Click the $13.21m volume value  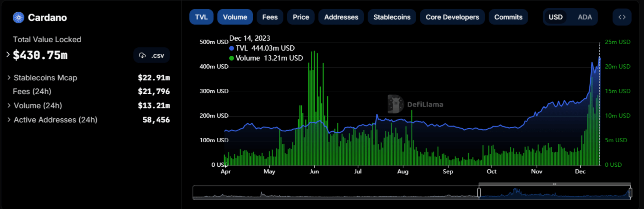154,105
